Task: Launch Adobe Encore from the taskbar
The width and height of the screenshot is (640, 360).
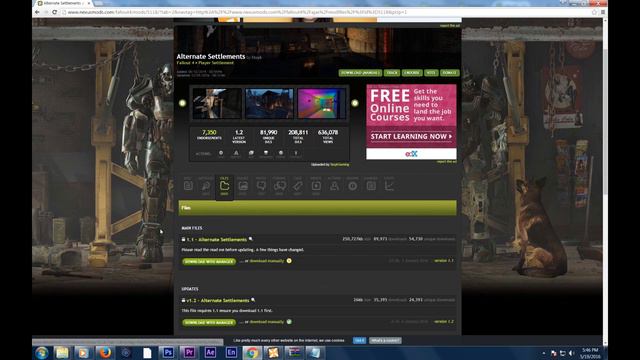Action: point(231,353)
